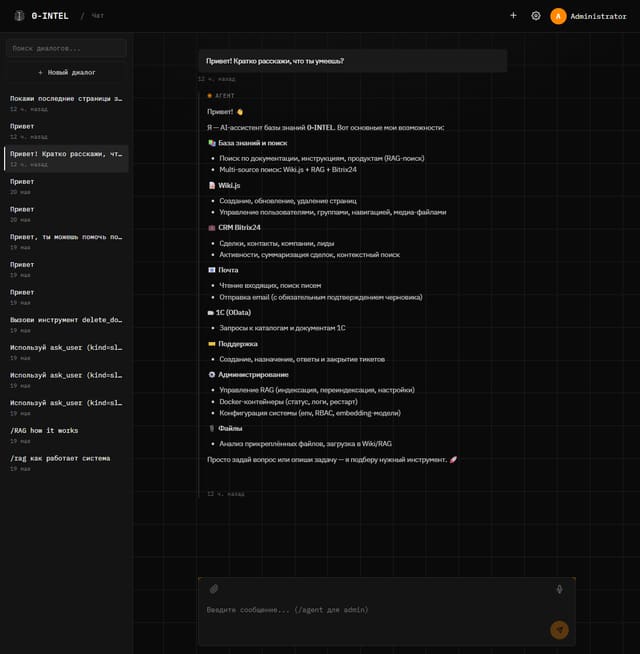The width and height of the screenshot is (640, 654).
Task: Click line Чтение входящих, поиск писем
Action: pos(270,286)
